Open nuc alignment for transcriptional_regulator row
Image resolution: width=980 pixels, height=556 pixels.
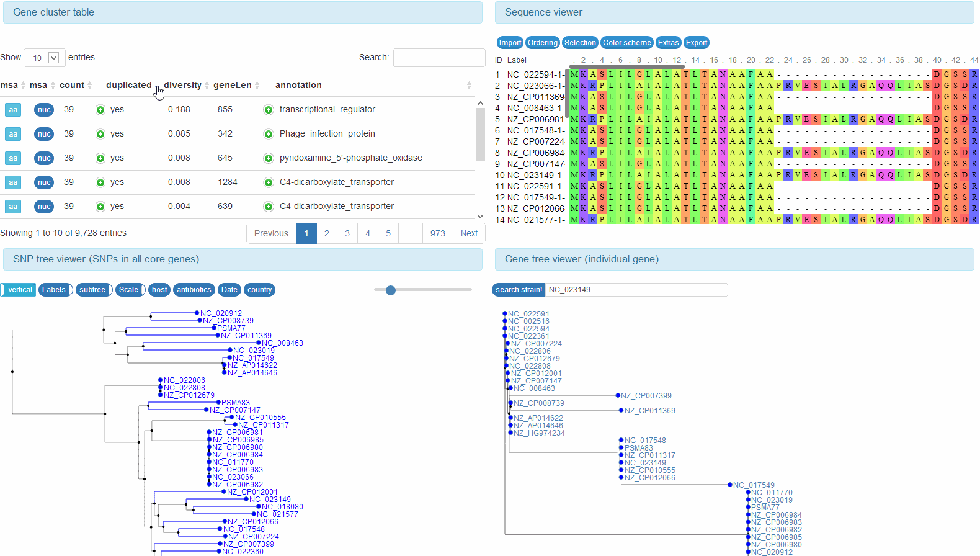[43, 110]
